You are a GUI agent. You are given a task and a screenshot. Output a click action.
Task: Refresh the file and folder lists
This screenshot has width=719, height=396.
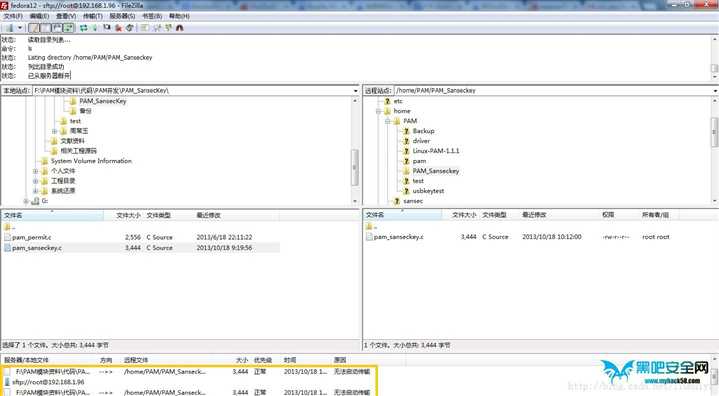tap(83, 28)
